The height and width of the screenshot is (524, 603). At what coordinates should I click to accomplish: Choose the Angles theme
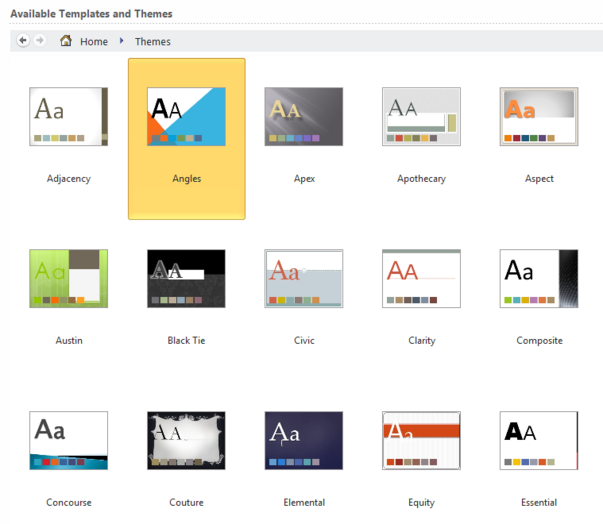186,117
